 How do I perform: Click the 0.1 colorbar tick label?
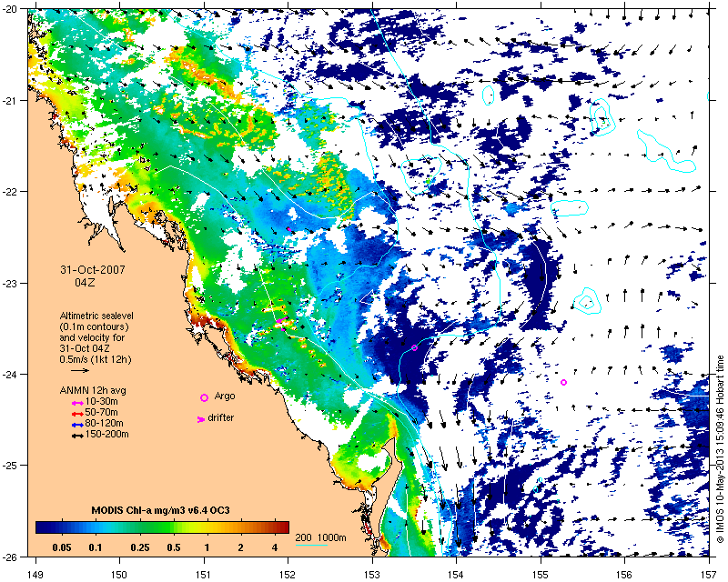tap(96, 547)
